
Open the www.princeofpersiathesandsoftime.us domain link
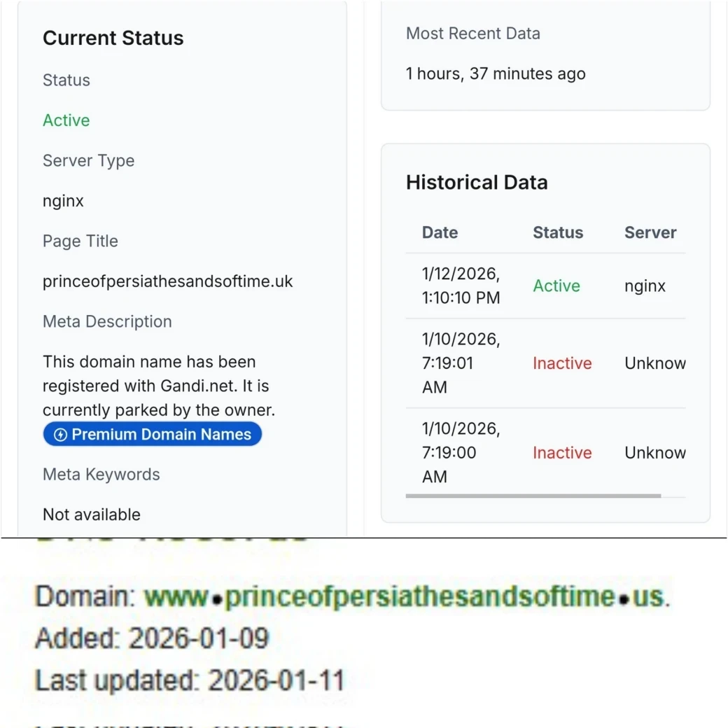[404, 596]
